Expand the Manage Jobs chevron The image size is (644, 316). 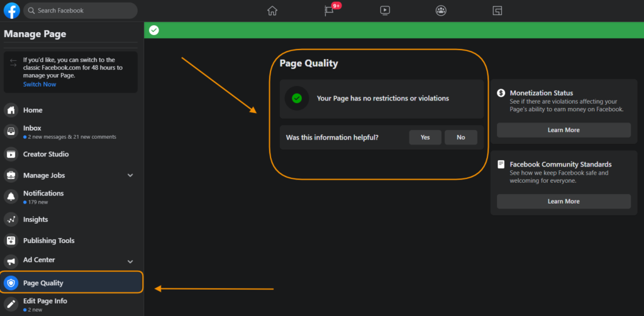[130, 175]
